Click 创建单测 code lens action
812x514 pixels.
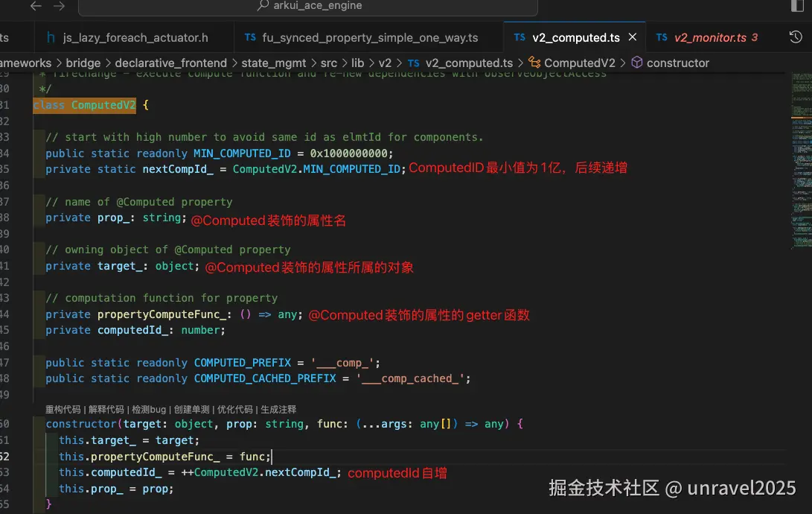point(191,409)
